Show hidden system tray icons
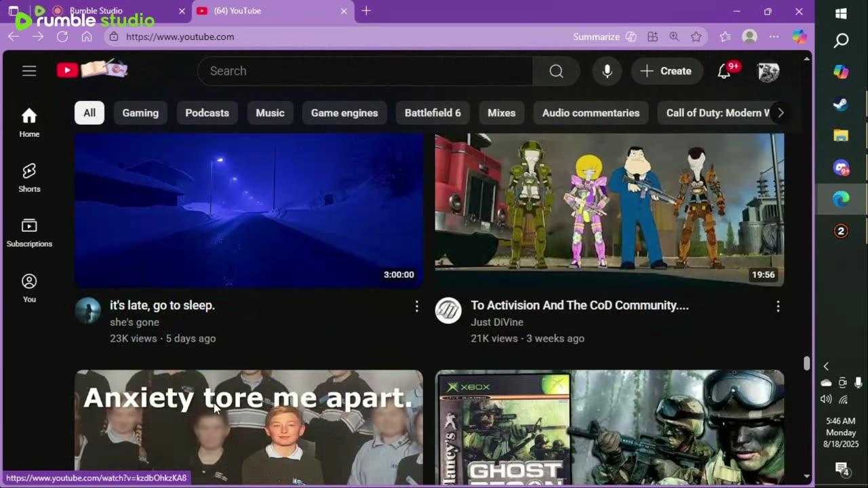Screen dimensions: 868x488 pos(826,367)
